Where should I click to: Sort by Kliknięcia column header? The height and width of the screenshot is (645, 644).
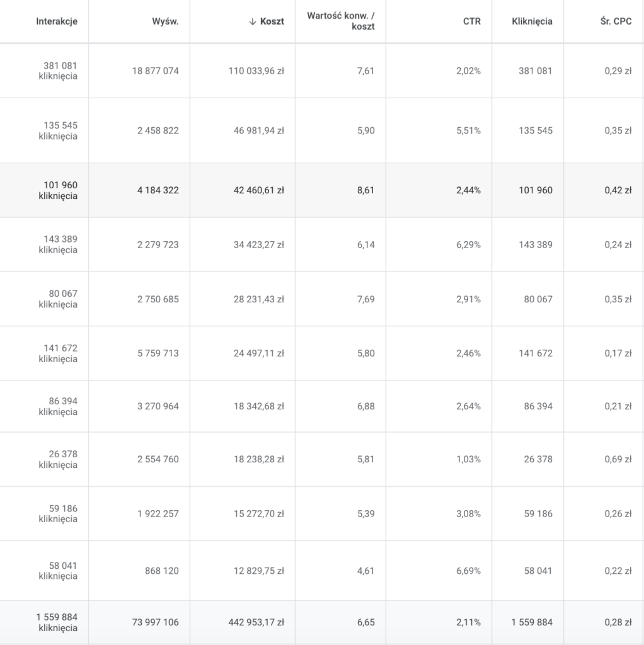coord(532,21)
